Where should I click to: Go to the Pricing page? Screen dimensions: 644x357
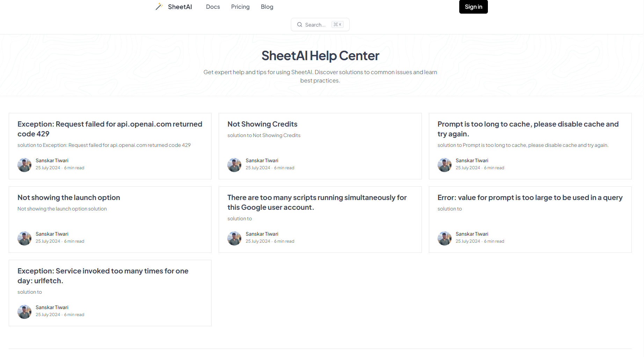tap(240, 7)
